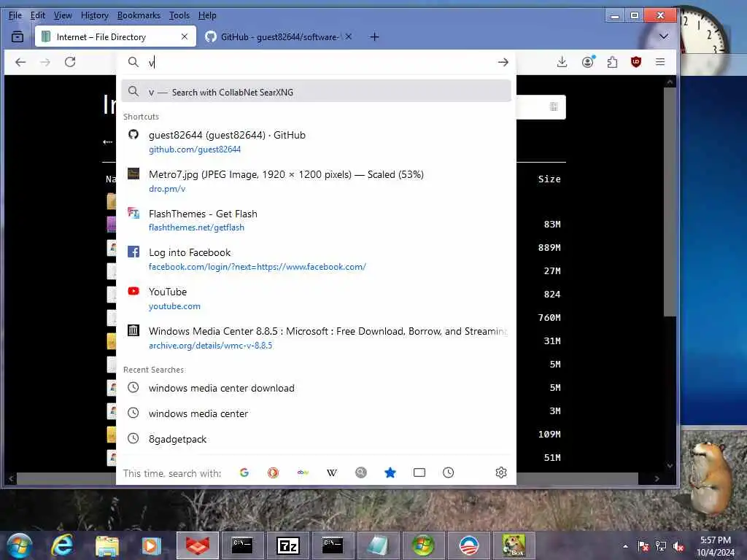Open muted volume tray icon
This screenshot has height=560, width=747.
click(x=678, y=546)
